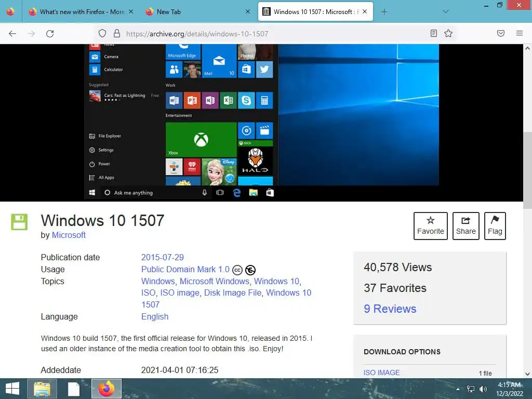Open Public Domain Mark 1.0 link
Viewport: 532px width, 399px height.
tap(185, 270)
